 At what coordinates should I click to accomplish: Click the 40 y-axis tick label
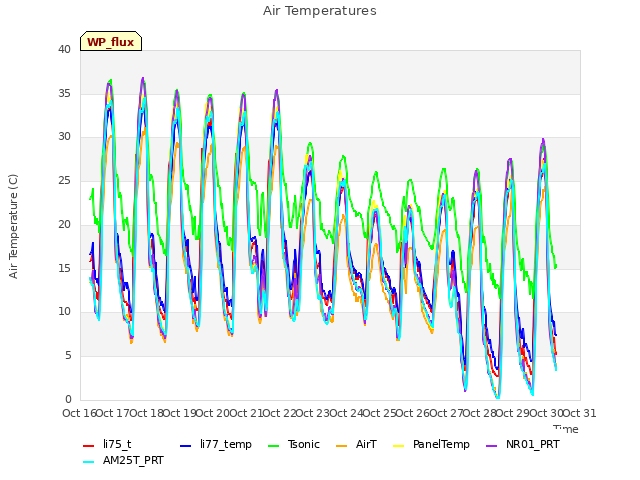tap(64, 50)
